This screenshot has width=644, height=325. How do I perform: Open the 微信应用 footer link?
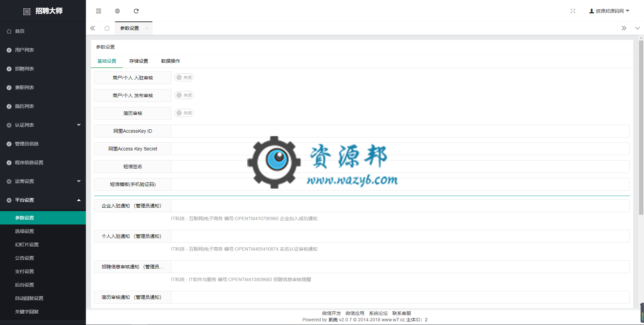click(355, 313)
